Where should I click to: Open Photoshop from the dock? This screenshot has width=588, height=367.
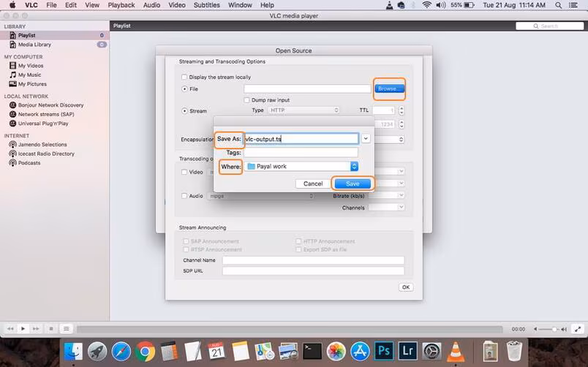(x=384, y=351)
